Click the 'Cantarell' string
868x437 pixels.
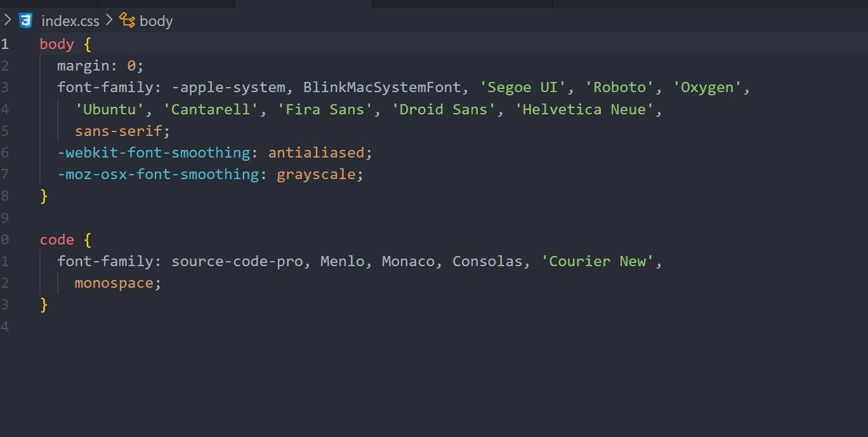click(x=211, y=109)
